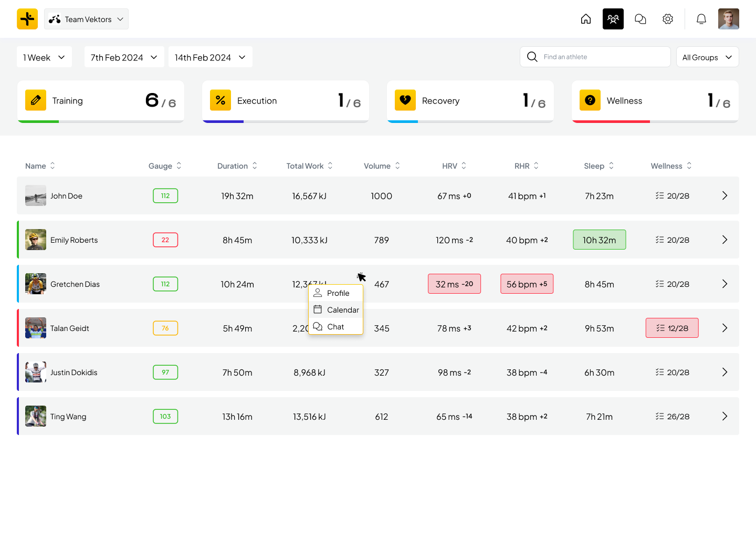Expand Talan Geidt row chevron
The width and height of the screenshot is (756, 538).
724,328
